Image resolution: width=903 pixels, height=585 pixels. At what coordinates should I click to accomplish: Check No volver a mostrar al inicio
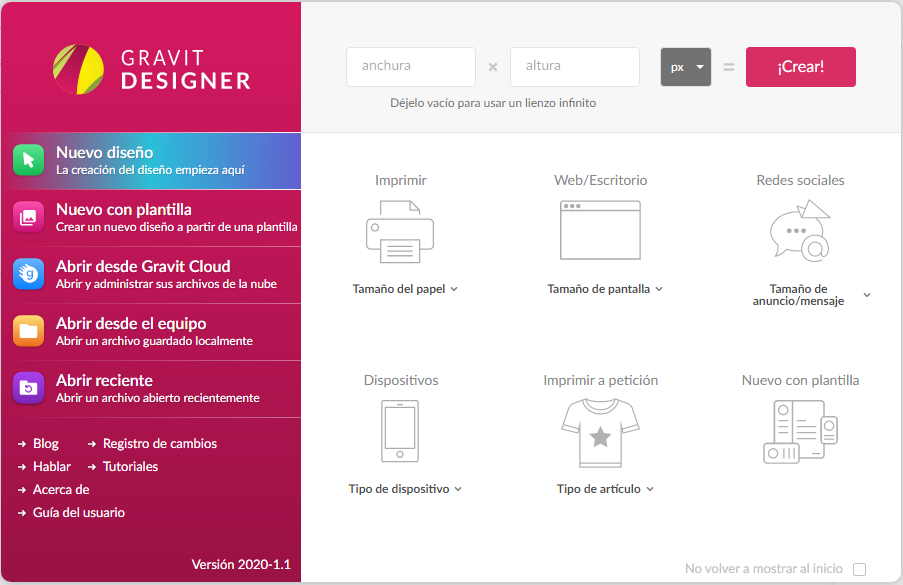[x=859, y=569]
